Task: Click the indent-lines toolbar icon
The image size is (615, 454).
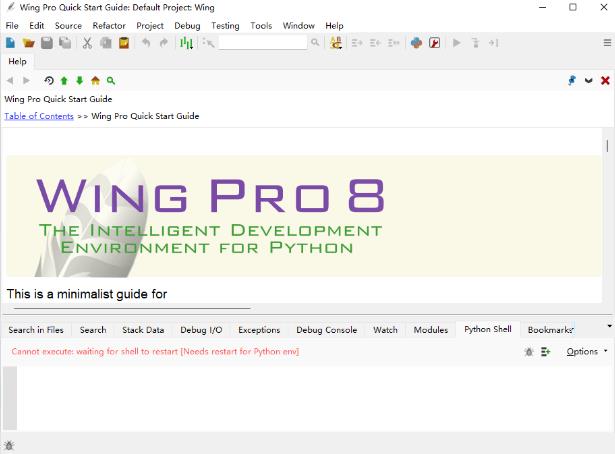Action: point(357,43)
